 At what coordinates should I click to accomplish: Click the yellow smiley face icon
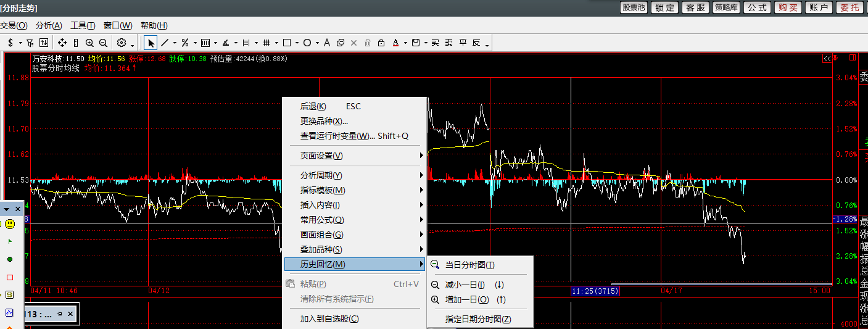coord(10,225)
